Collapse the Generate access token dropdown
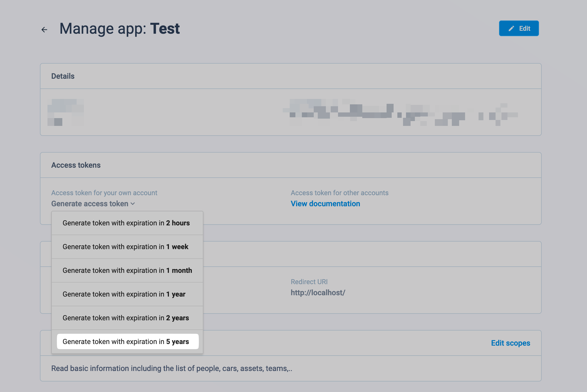Image resolution: width=587 pixels, height=392 pixels. [90, 204]
